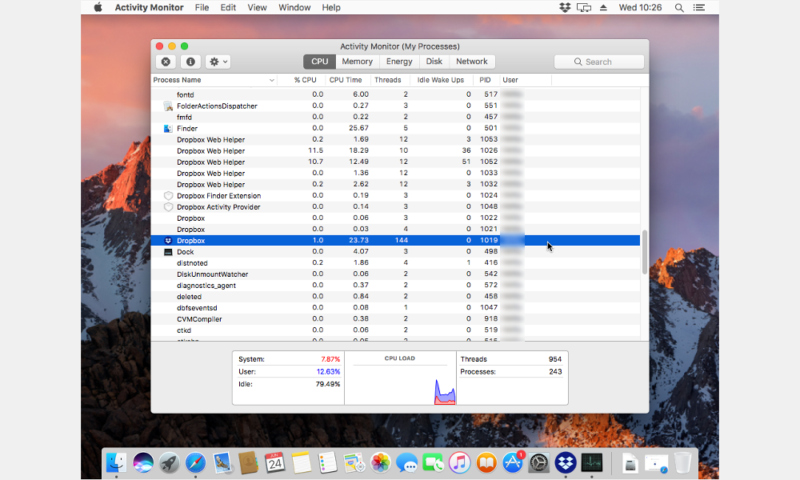Sort by Process Name column header
800x480 pixels.
point(214,80)
